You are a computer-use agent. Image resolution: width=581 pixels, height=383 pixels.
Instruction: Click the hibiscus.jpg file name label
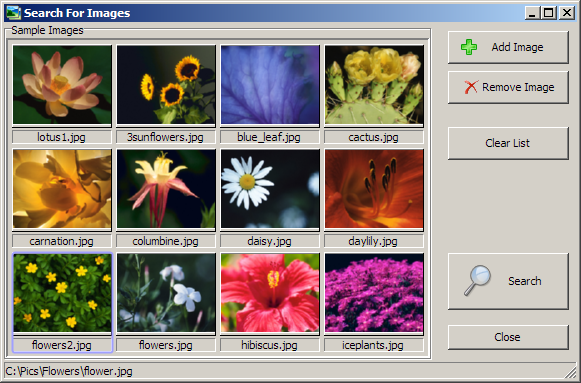pyautogui.click(x=270, y=345)
